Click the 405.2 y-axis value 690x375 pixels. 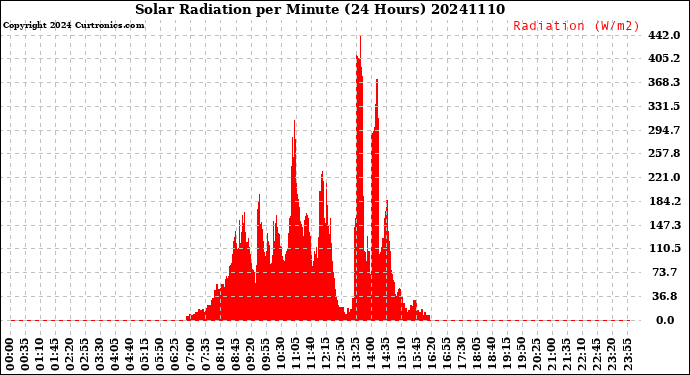[x=664, y=58]
